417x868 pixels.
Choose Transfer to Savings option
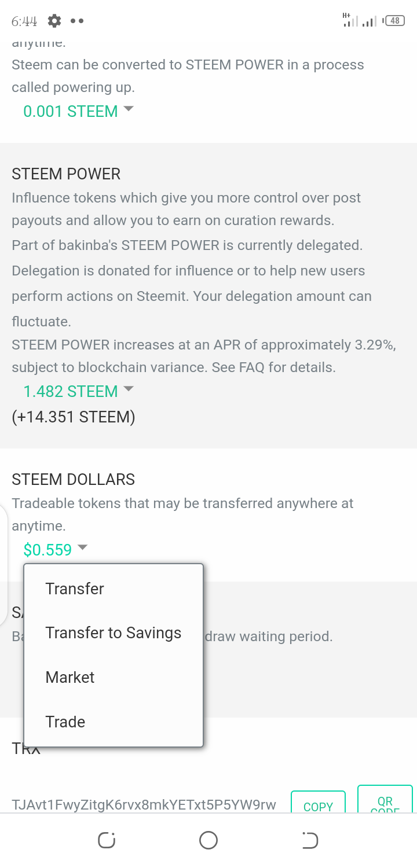tap(113, 633)
